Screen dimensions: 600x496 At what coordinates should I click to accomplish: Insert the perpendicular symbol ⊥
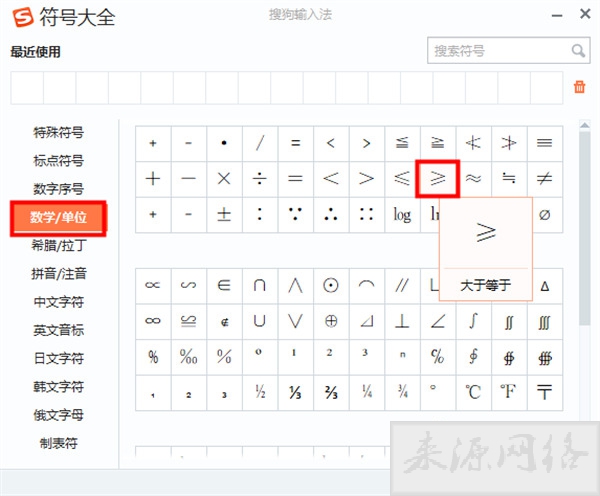tap(402, 321)
